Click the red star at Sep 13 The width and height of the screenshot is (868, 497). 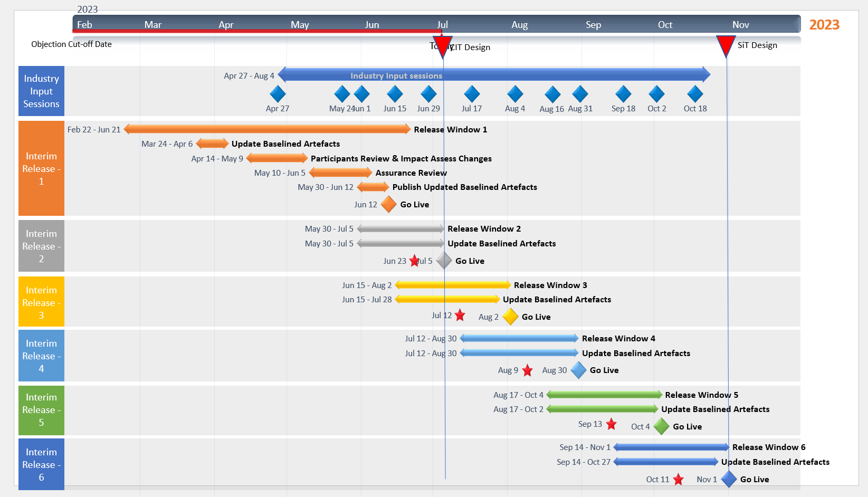pos(611,424)
